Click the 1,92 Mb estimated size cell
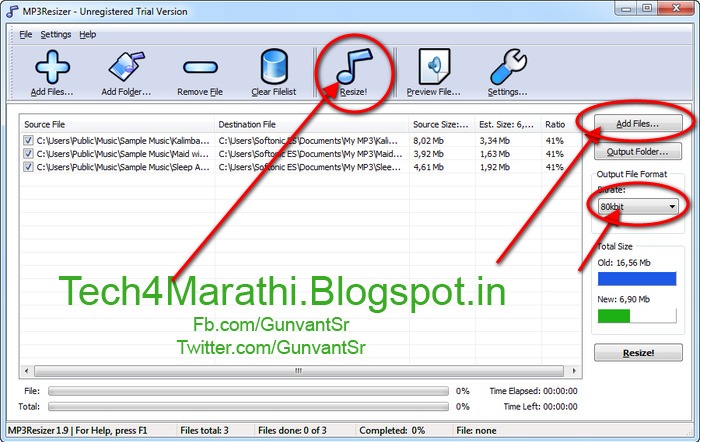This screenshot has width=701, height=442. point(494,168)
